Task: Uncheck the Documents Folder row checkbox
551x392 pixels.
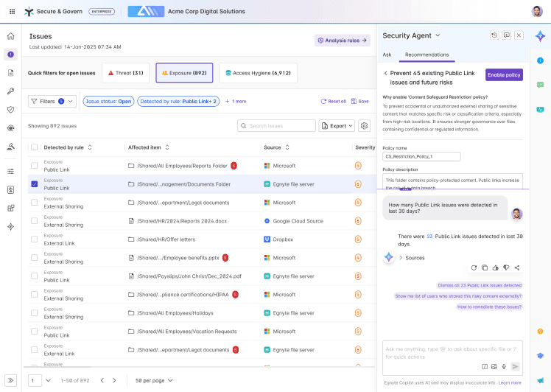Action: point(35,184)
